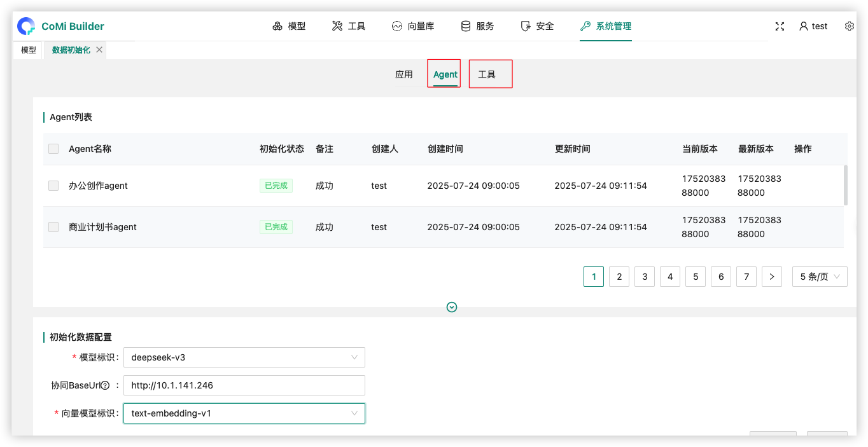Switch to the 应用 sub-tab

click(404, 74)
